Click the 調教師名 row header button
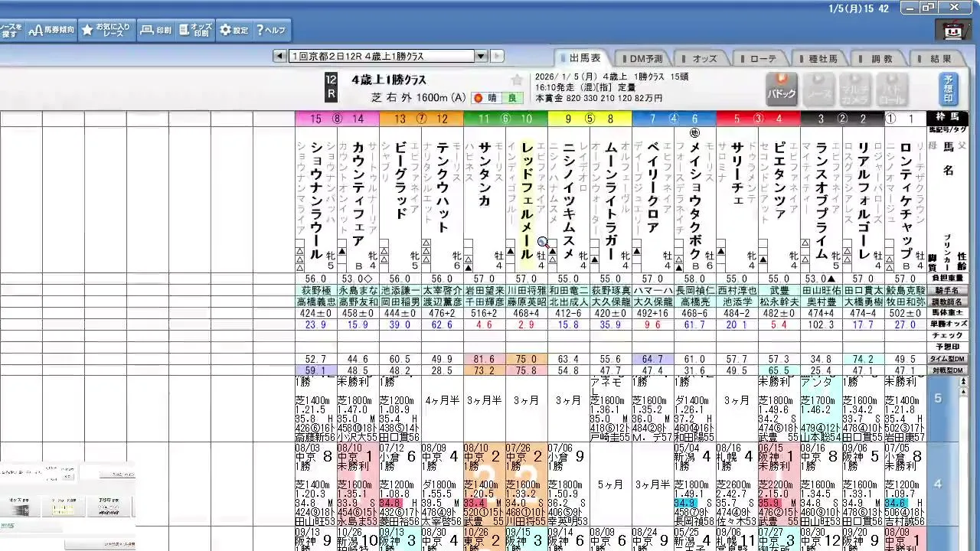Viewport: 980px width, 551px height. tap(948, 302)
